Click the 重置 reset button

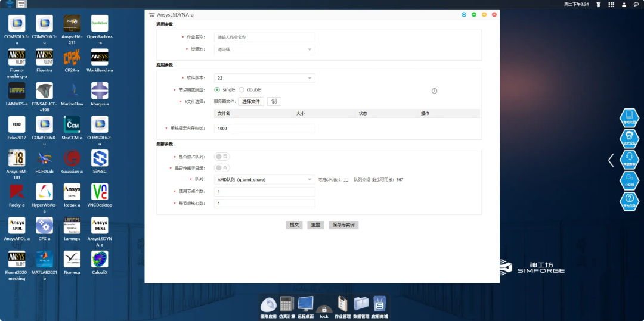coord(315,225)
